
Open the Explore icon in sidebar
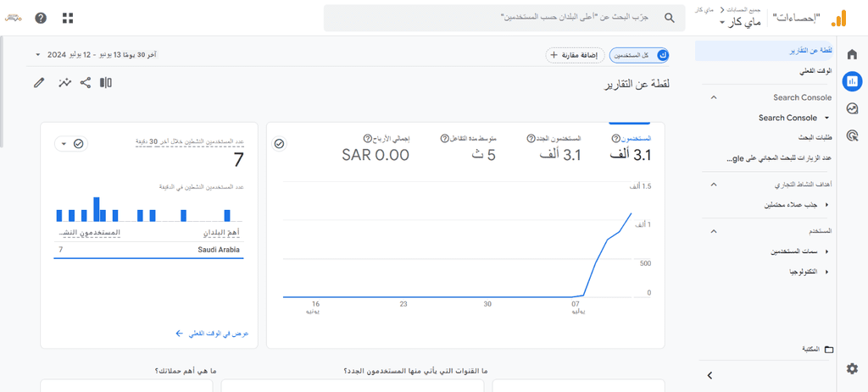(x=852, y=108)
